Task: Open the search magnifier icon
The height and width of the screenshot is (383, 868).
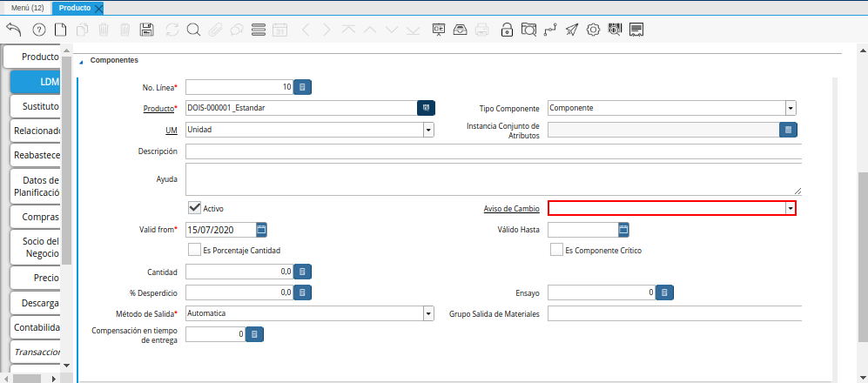Action: tap(193, 30)
